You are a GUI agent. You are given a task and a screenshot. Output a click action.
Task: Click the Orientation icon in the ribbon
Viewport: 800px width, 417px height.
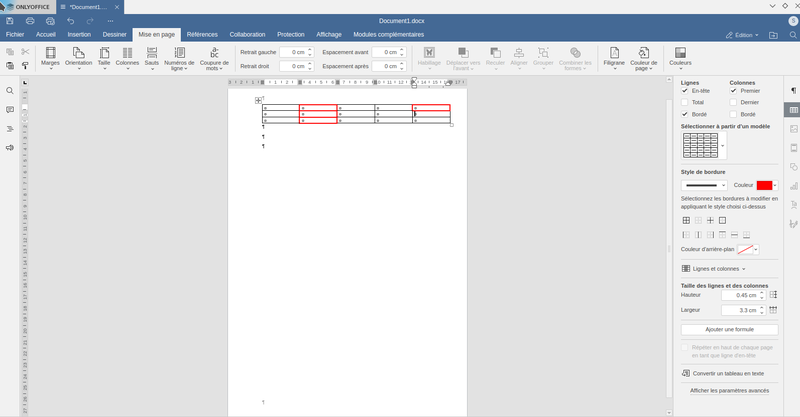(78, 58)
